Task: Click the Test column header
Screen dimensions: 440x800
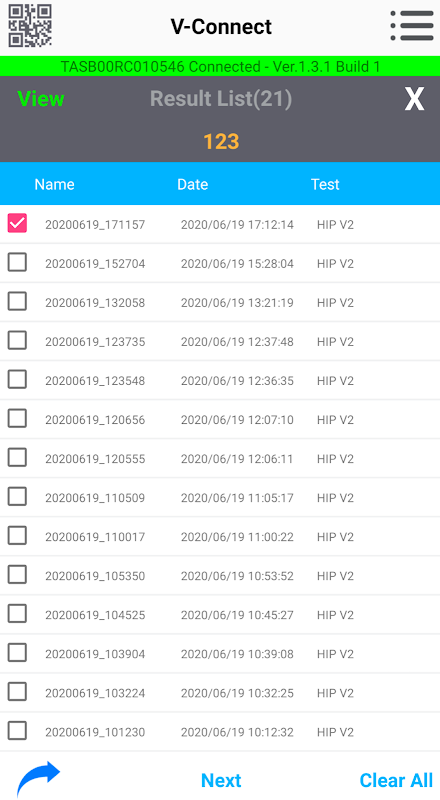Action: [x=325, y=184]
